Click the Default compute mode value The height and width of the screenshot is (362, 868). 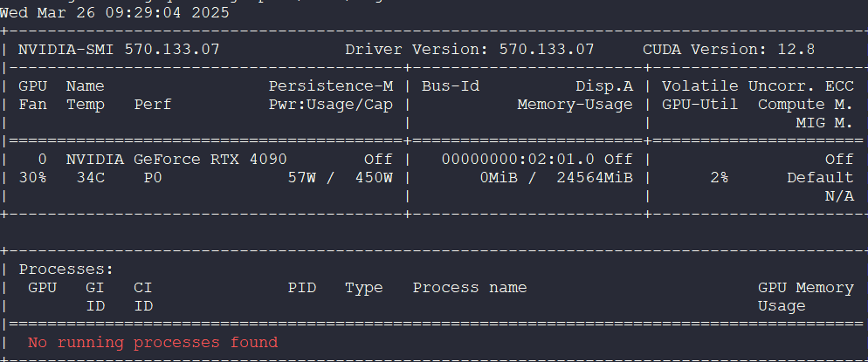point(820,178)
